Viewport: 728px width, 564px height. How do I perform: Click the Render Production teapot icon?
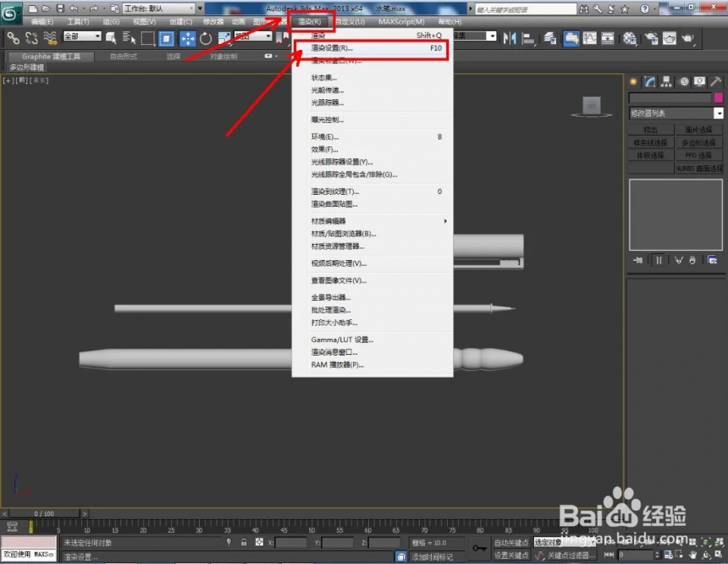click(687, 38)
